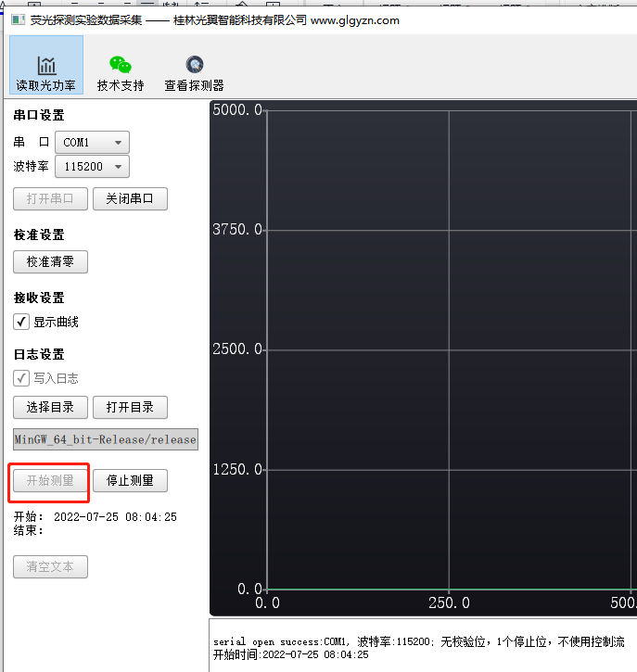Screen dimensions: 637x672
Task: Click the 清空文本 button
Action: [50, 566]
